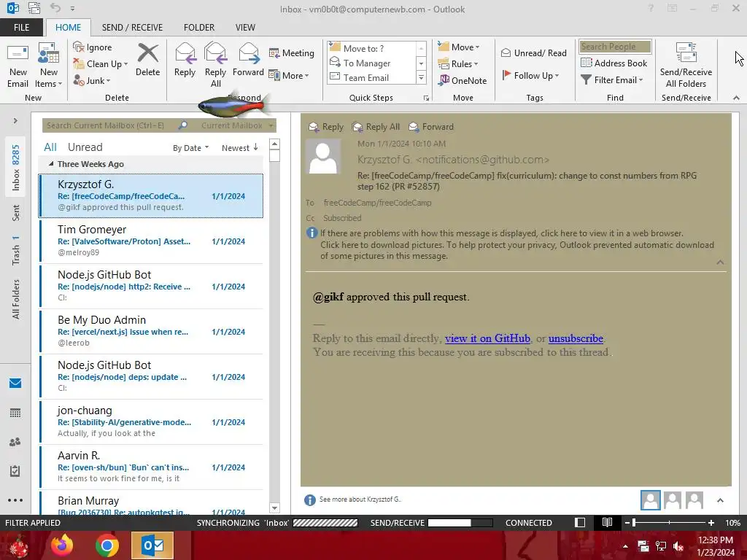Screen dimensions: 747x560
Task: Switch to the SEND / RECEIVE tab
Action: pos(133,28)
